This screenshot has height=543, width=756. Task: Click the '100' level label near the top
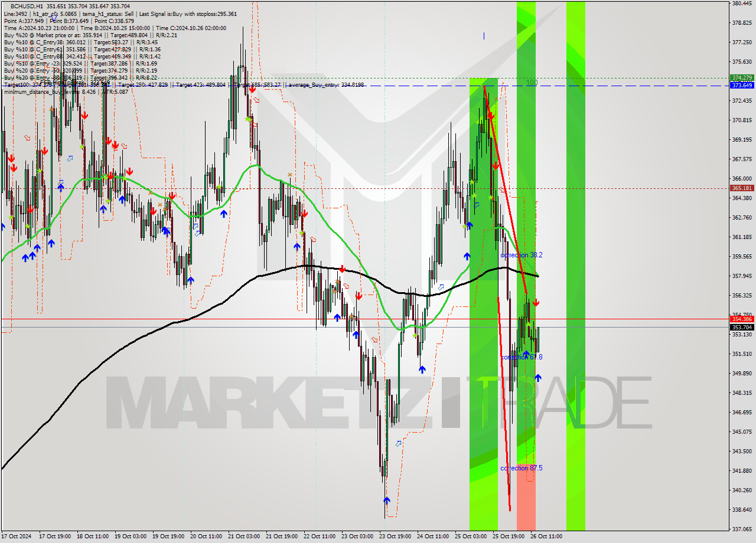point(532,83)
